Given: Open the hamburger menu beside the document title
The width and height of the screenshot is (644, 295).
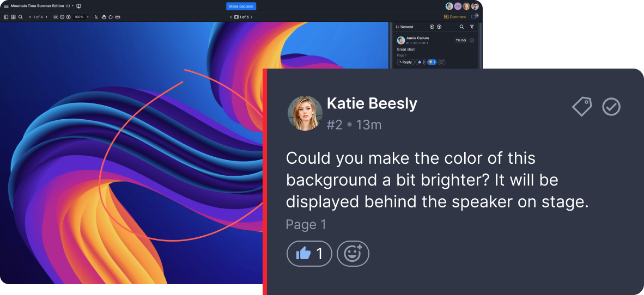Looking at the screenshot, I should pyautogui.click(x=6, y=6).
